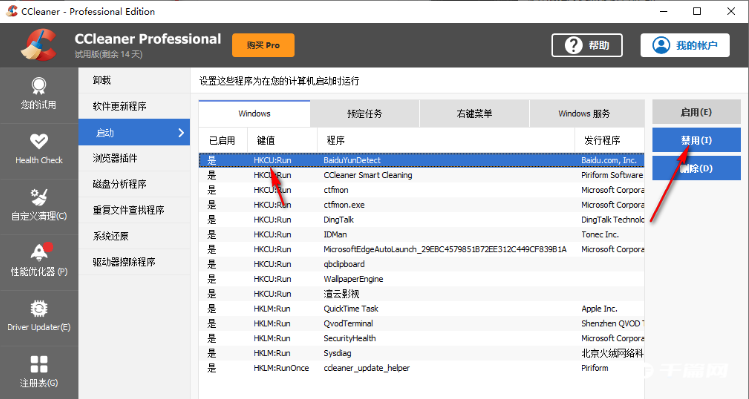Click the Enable (E) button
Screen dimensions: 749x399
pos(696,112)
